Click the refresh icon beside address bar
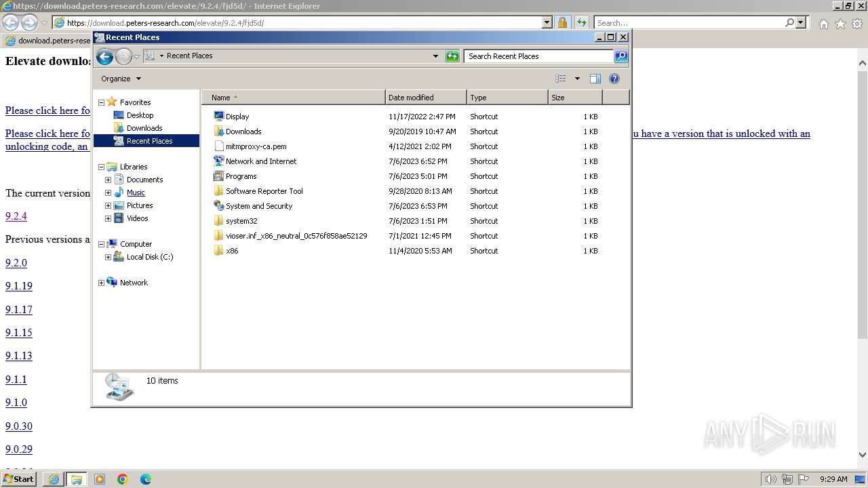The height and width of the screenshot is (488, 868). pyautogui.click(x=452, y=56)
